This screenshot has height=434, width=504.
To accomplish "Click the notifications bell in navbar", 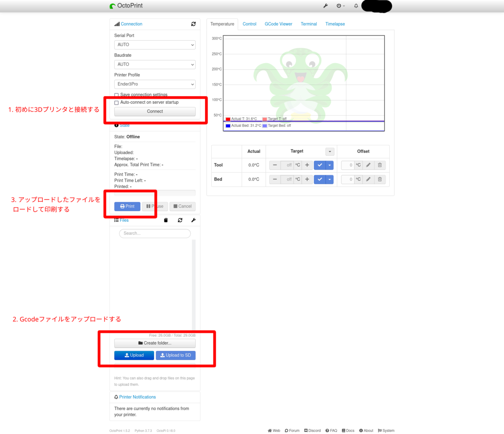I will pos(356,6).
